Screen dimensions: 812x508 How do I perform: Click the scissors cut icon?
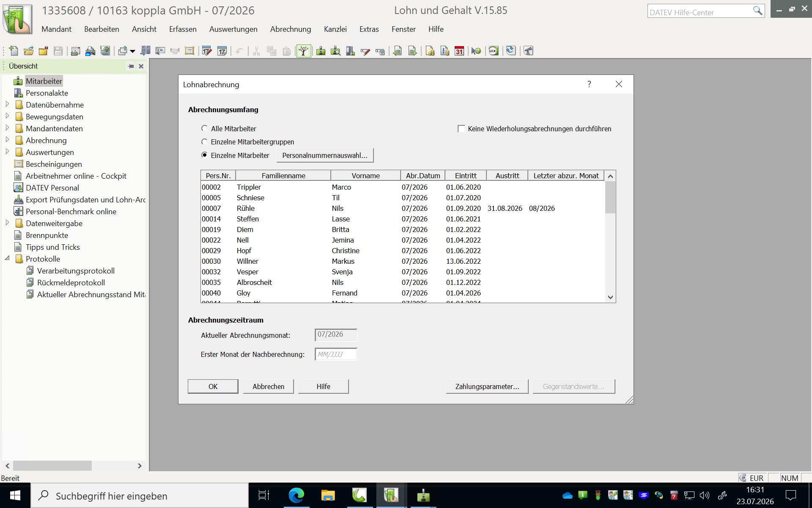[256, 51]
